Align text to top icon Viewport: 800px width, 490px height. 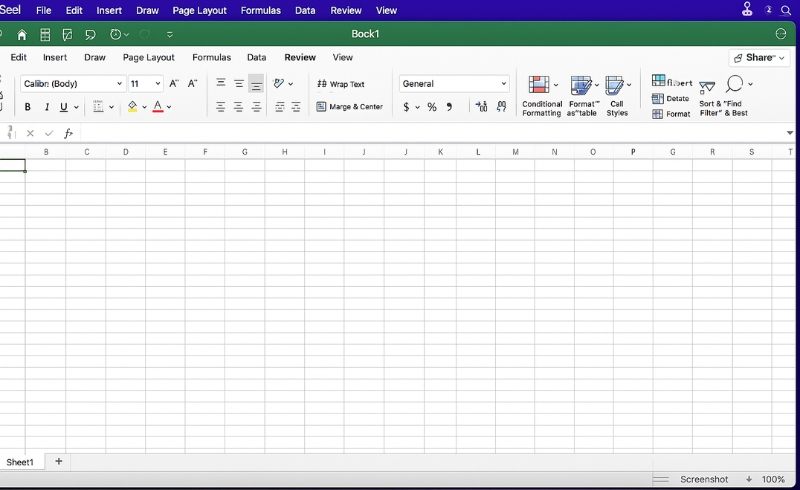click(221, 83)
